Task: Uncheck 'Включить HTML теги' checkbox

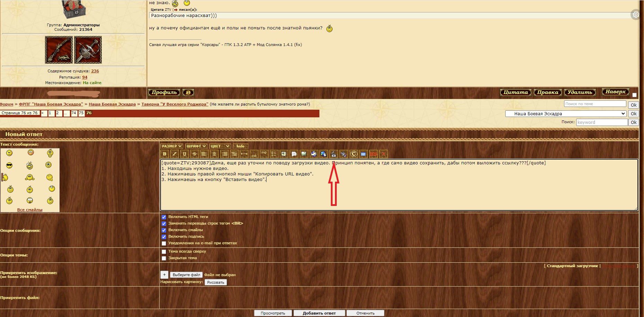Action: [x=164, y=217]
